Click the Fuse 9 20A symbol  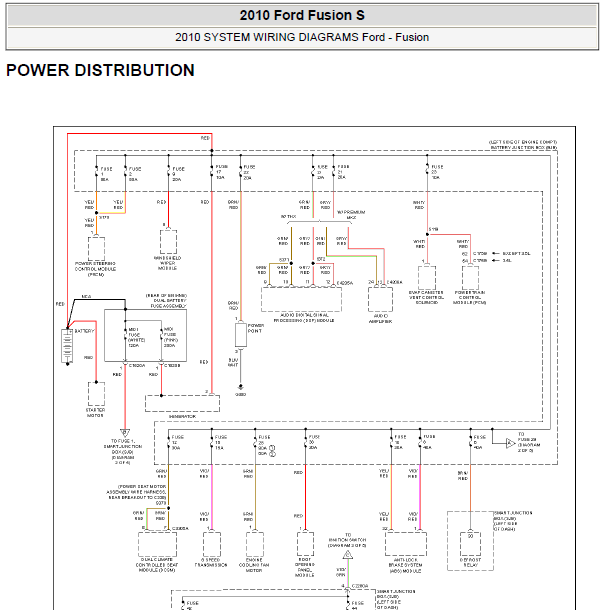pos(168,172)
